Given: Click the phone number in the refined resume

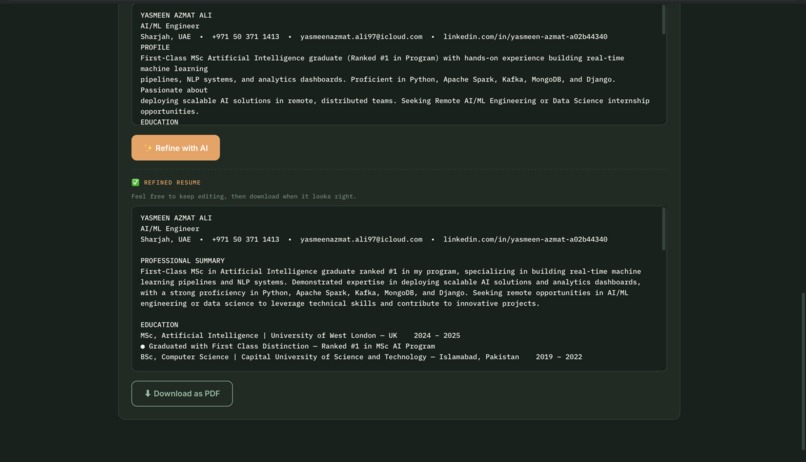Looking at the screenshot, I should pos(246,239).
